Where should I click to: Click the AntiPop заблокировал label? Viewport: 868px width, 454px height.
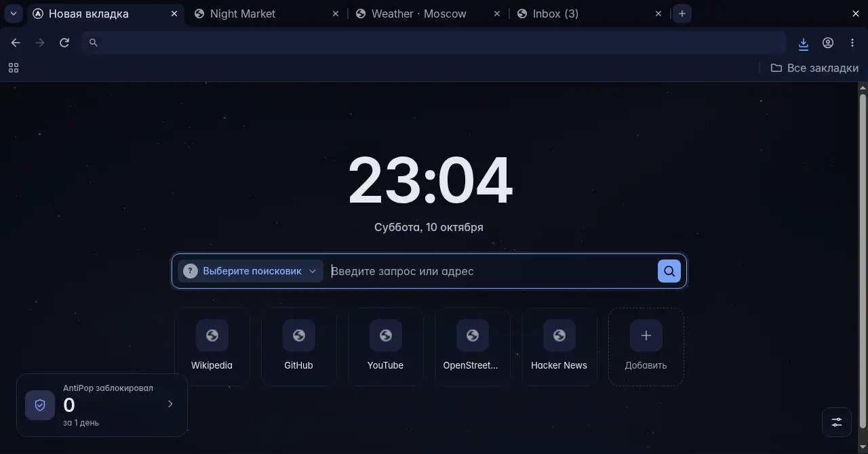tap(108, 388)
